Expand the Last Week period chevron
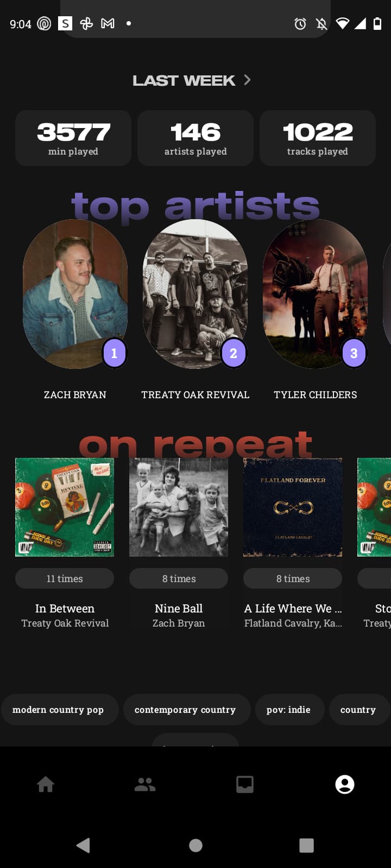 pos(247,80)
